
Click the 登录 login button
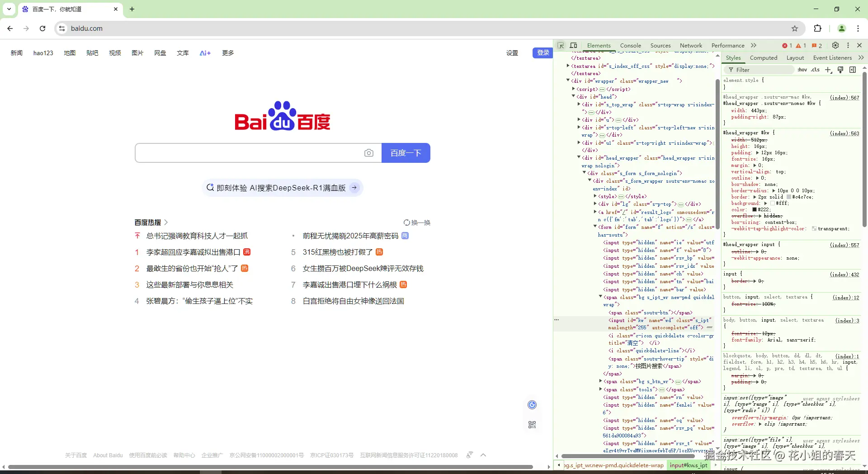[543, 52]
